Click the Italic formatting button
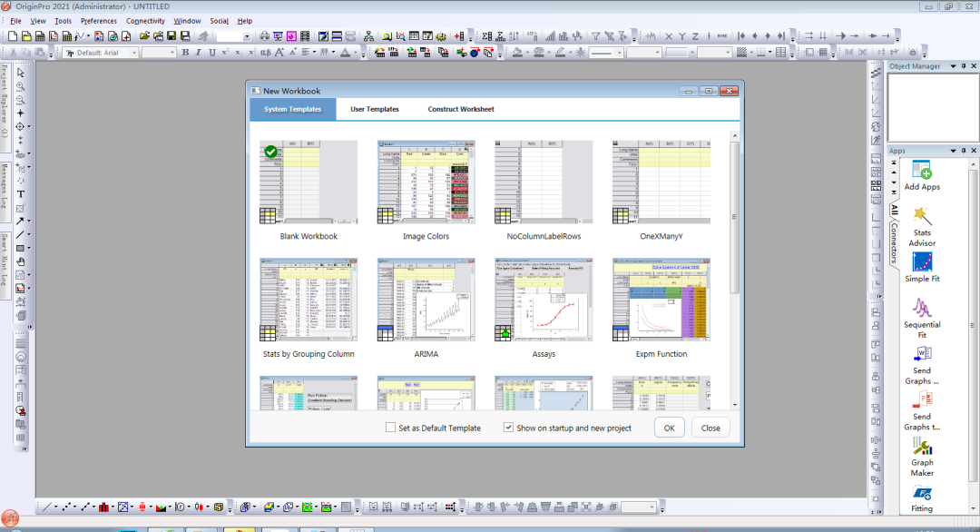Screen dimensions: 980x532 click(198, 53)
